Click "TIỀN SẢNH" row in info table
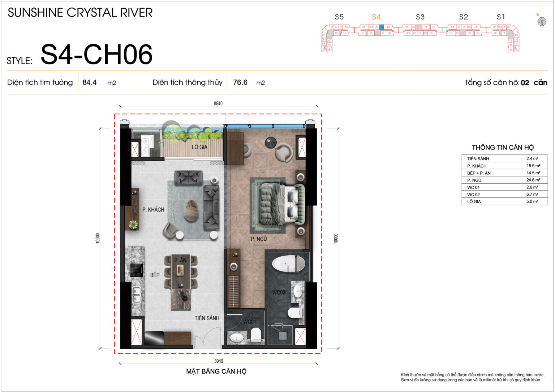555x392 pixels. coord(504,158)
